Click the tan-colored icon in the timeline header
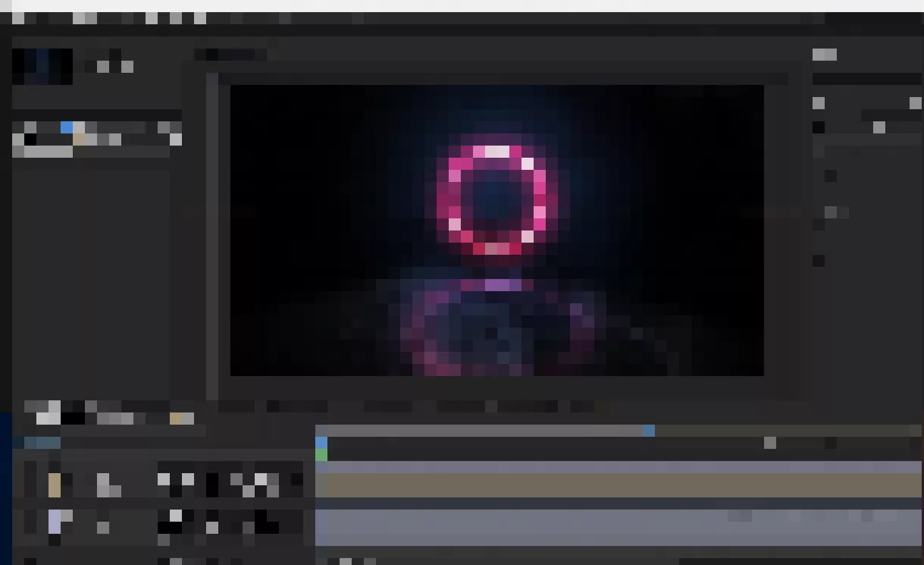 176,418
